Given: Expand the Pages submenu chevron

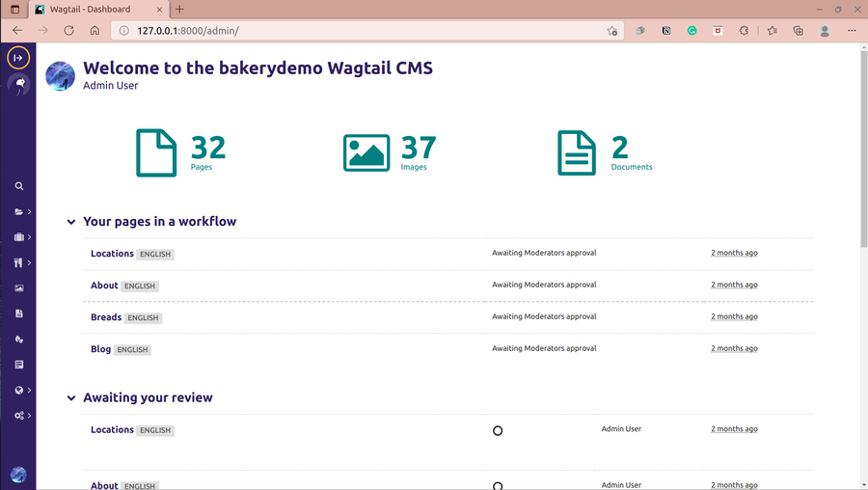Looking at the screenshot, I should point(29,211).
